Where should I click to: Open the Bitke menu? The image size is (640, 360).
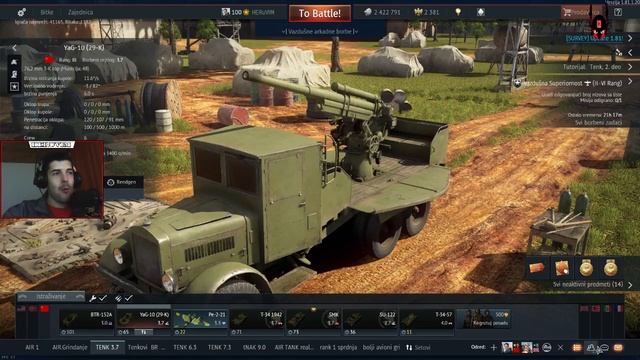[x=47, y=12]
